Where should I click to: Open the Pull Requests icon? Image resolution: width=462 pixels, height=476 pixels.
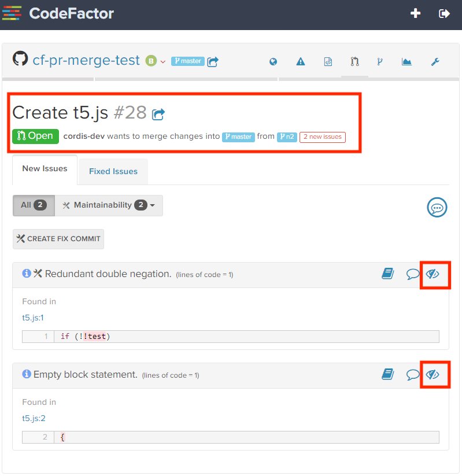(x=354, y=62)
